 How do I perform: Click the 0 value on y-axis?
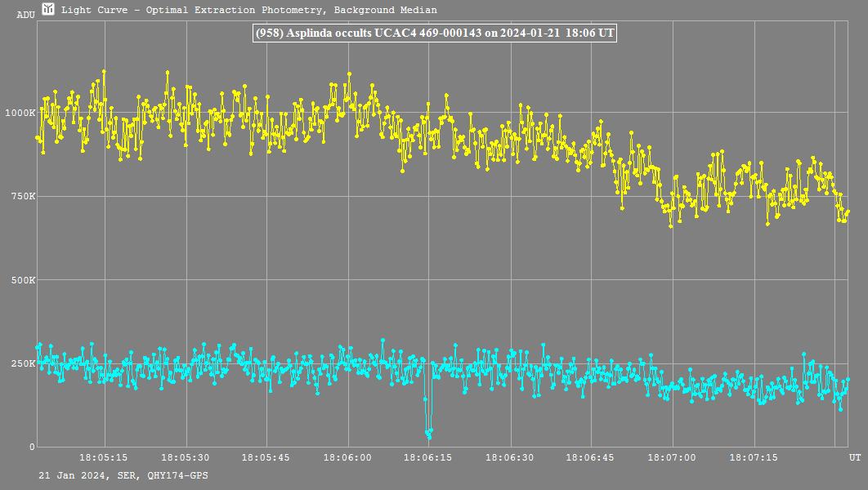click(x=32, y=447)
